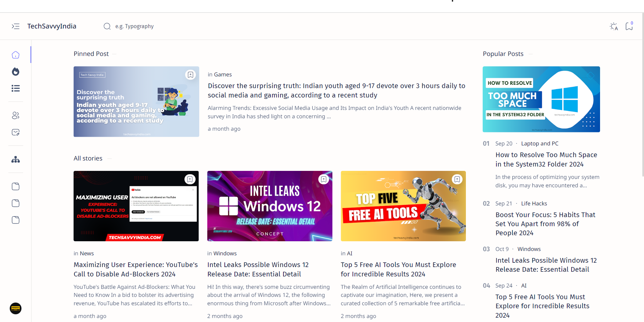Viewport: 644px width, 322px height.
Task: Bookmark the Intel Leaks Windows 12 card
Action: (324, 179)
